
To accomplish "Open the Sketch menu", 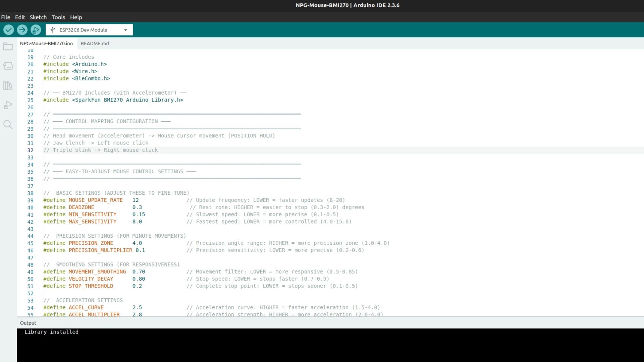I will click(x=38, y=17).
